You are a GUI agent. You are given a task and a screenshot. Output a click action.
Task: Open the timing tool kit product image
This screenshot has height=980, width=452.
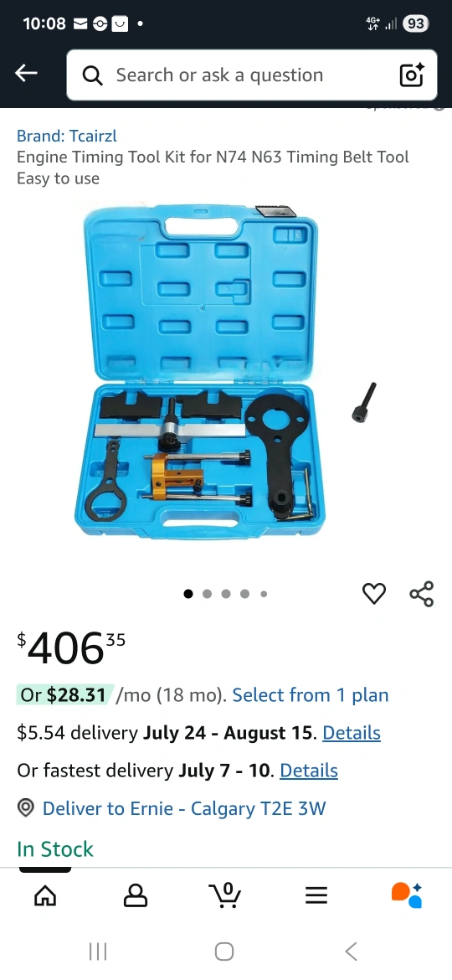click(226, 372)
